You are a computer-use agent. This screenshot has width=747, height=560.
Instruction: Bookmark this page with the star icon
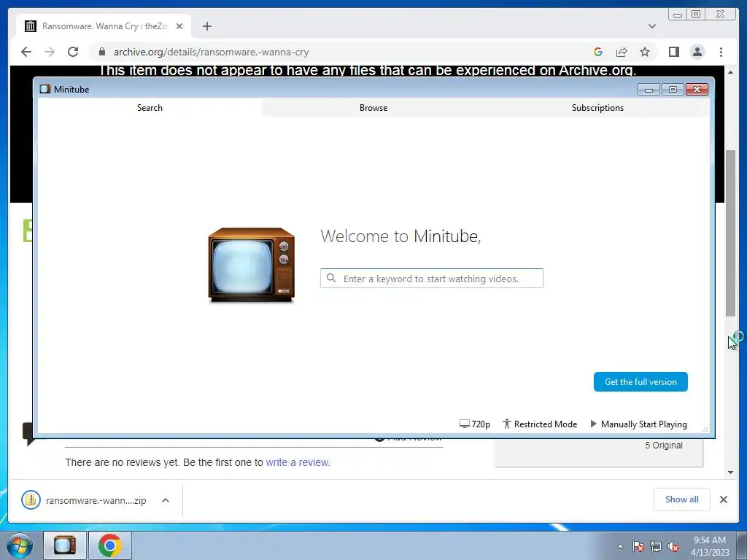(645, 52)
